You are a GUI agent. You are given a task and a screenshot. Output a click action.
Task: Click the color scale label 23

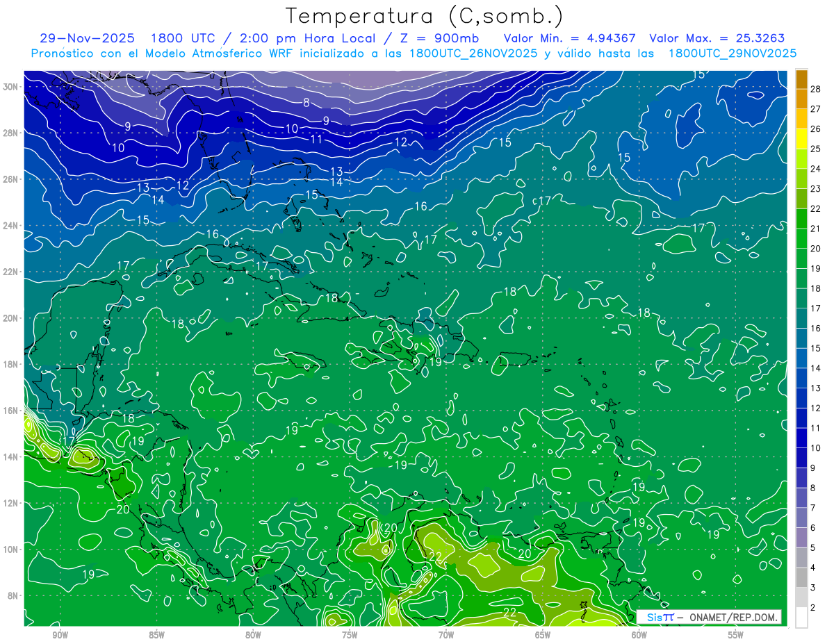(x=816, y=189)
